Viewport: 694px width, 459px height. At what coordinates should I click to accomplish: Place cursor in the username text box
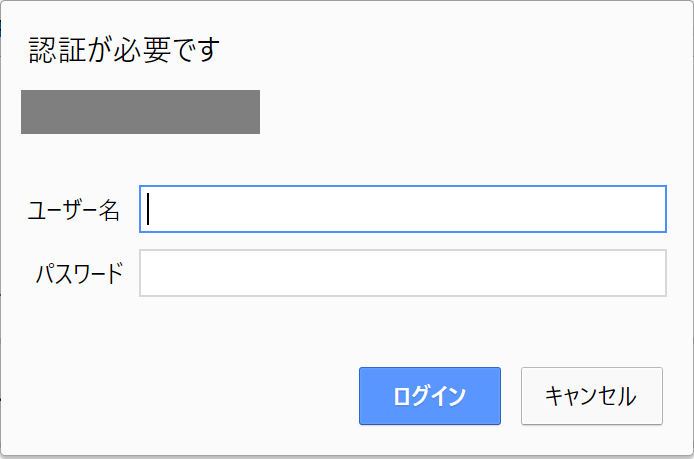click(x=402, y=209)
